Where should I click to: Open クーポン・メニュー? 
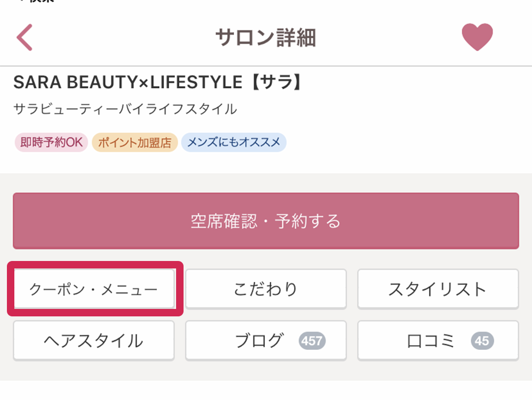pos(94,289)
